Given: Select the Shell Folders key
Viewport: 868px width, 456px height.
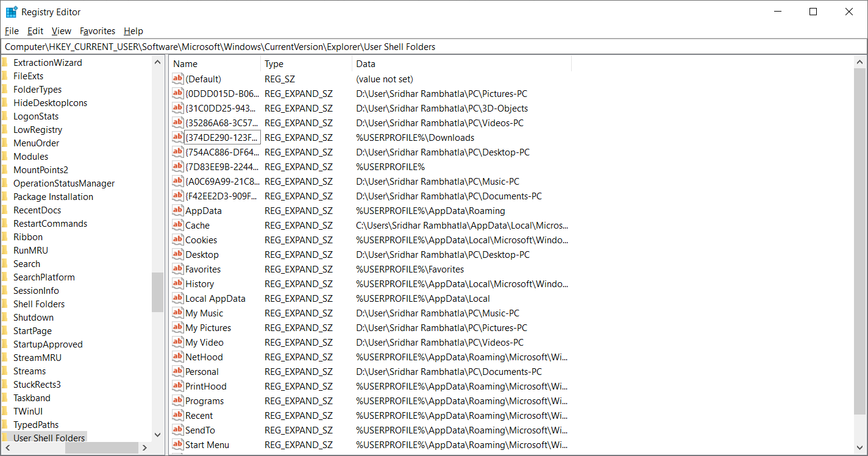Looking at the screenshot, I should (x=39, y=304).
